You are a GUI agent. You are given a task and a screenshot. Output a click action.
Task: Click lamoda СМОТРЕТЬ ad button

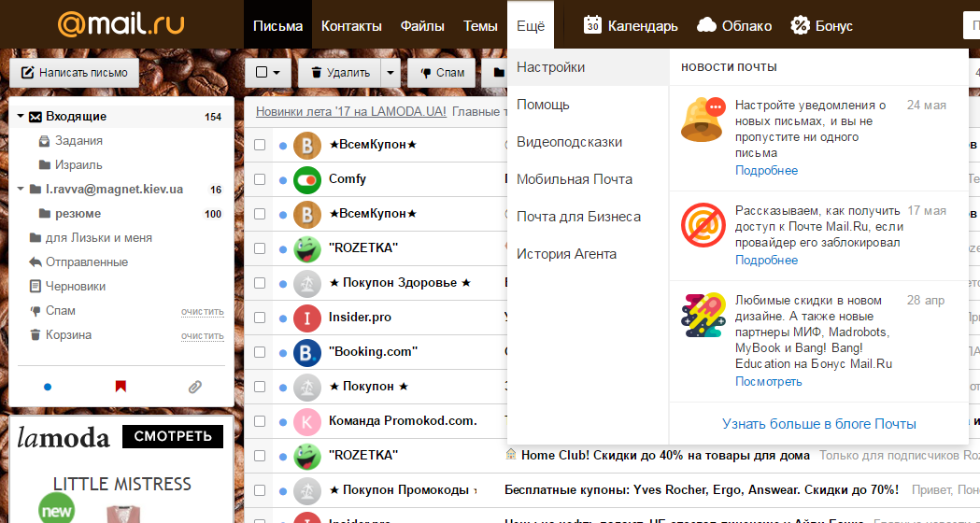[173, 436]
